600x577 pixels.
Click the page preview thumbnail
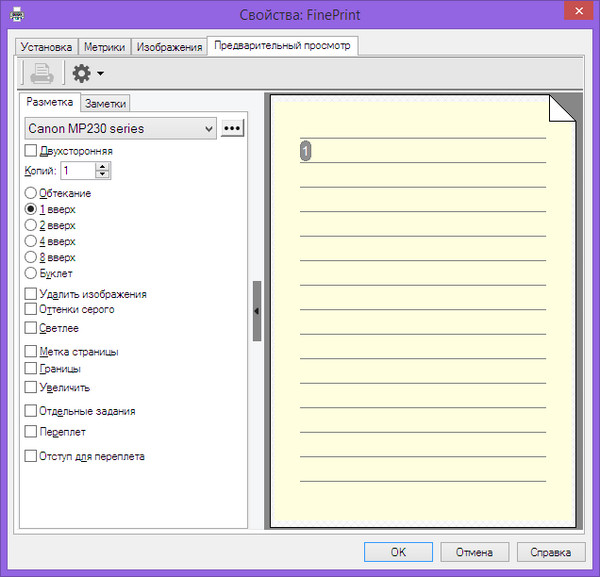coord(423,310)
